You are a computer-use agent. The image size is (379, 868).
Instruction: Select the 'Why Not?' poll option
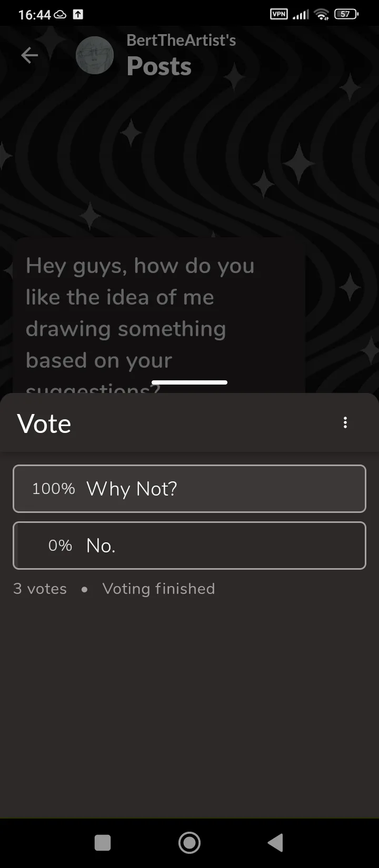coord(189,489)
